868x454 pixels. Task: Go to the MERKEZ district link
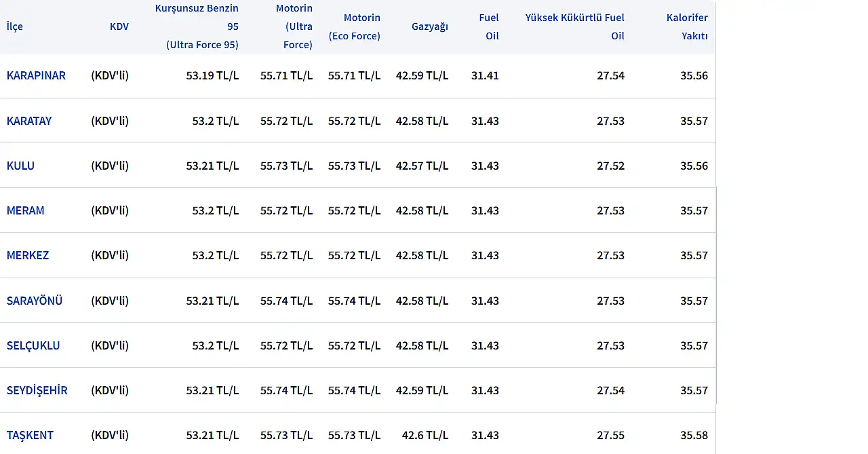[x=28, y=255]
